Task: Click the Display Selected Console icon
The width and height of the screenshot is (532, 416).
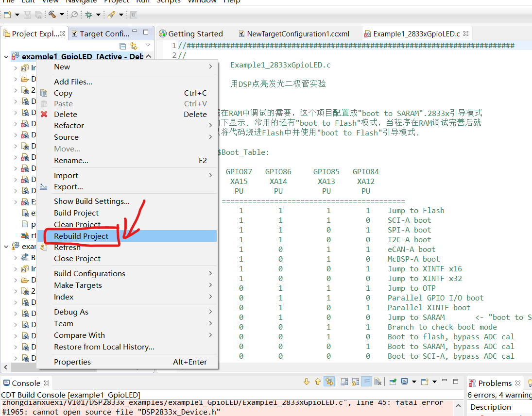Action: pyautogui.click(x=404, y=382)
